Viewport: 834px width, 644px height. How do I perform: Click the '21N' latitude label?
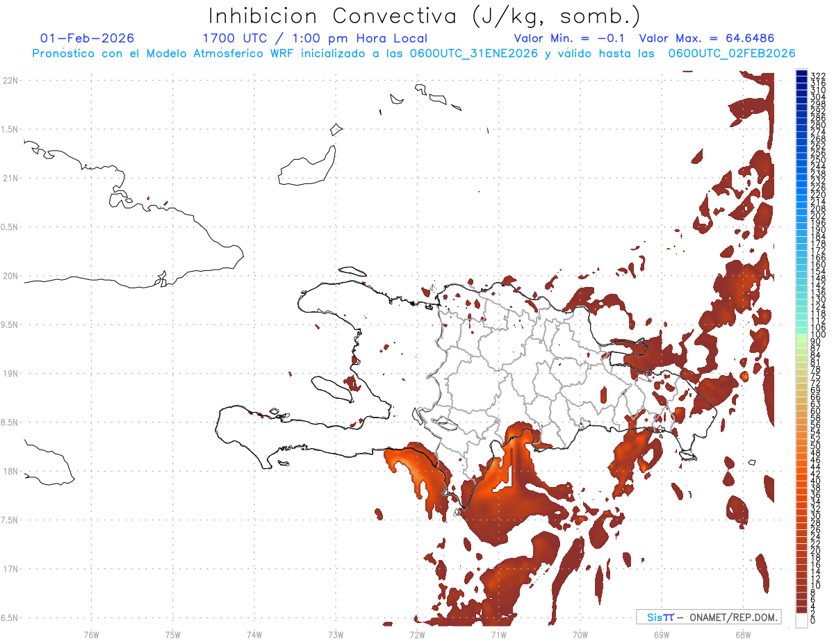10,178
